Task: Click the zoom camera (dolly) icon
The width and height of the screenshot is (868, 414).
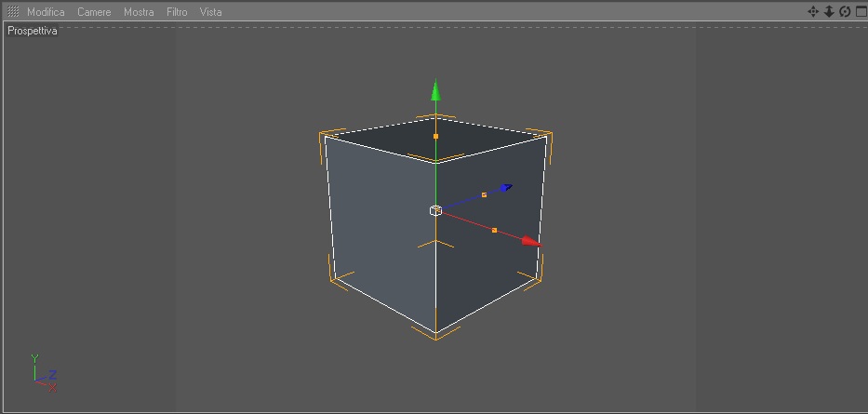Action: (829, 11)
